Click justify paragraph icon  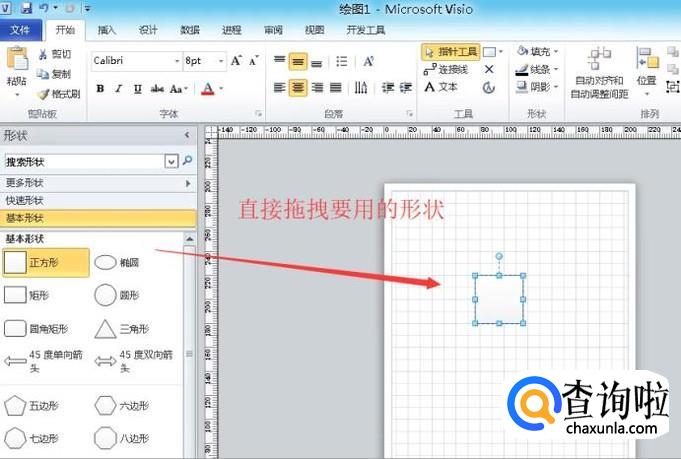(x=335, y=88)
